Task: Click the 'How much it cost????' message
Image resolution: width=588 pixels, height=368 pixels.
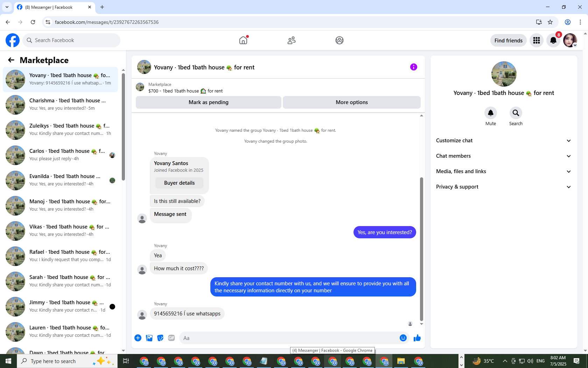Action: point(179,268)
